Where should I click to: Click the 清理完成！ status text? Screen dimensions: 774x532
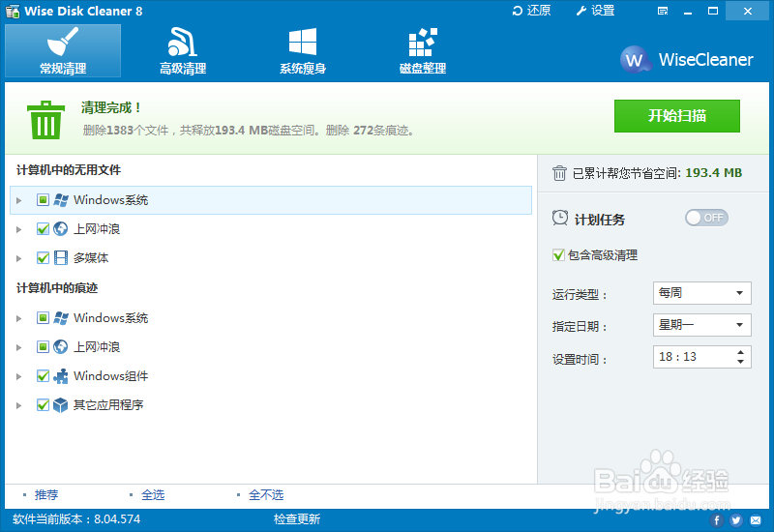[111, 107]
